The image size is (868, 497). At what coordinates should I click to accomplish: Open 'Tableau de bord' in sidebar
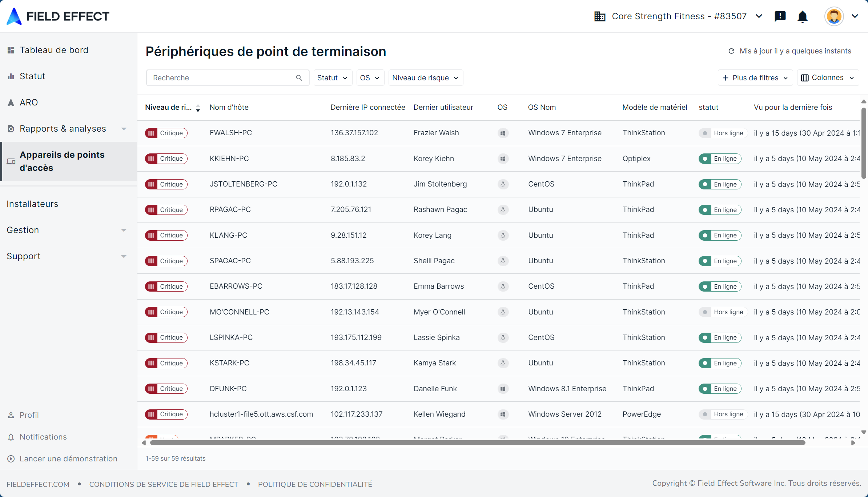click(x=54, y=50)
